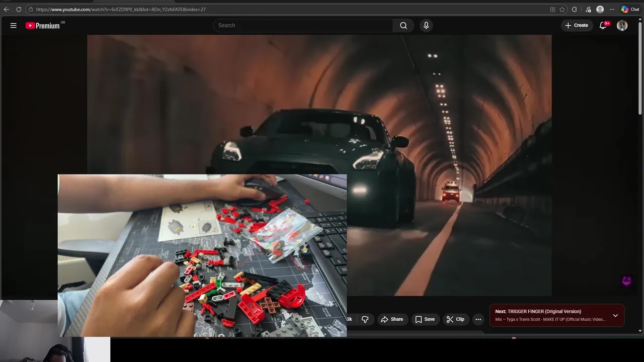Open YouTube notifications bell
644x362 pixels.
pyautogui.click(x=603, y=25)
